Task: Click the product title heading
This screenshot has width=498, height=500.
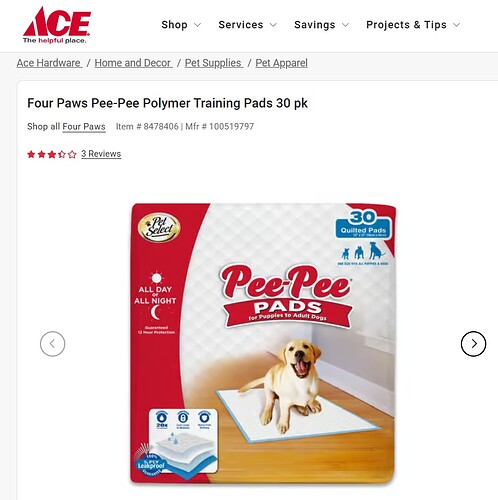Action: click(167, 103)
